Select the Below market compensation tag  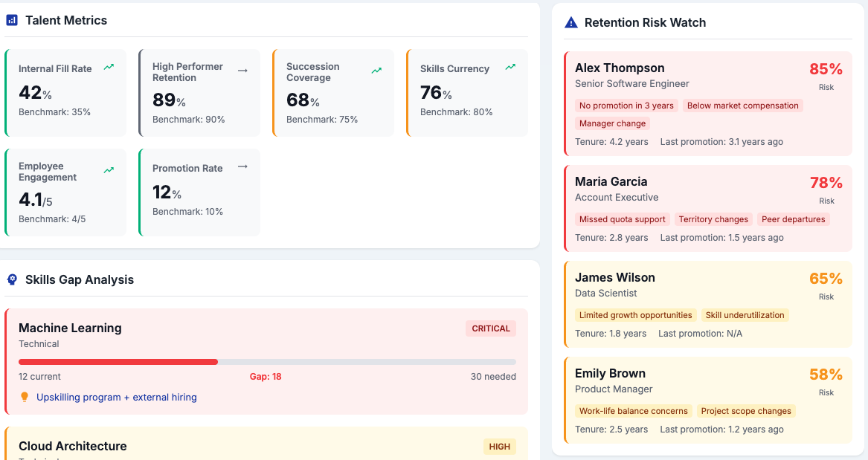pos(743,106)
